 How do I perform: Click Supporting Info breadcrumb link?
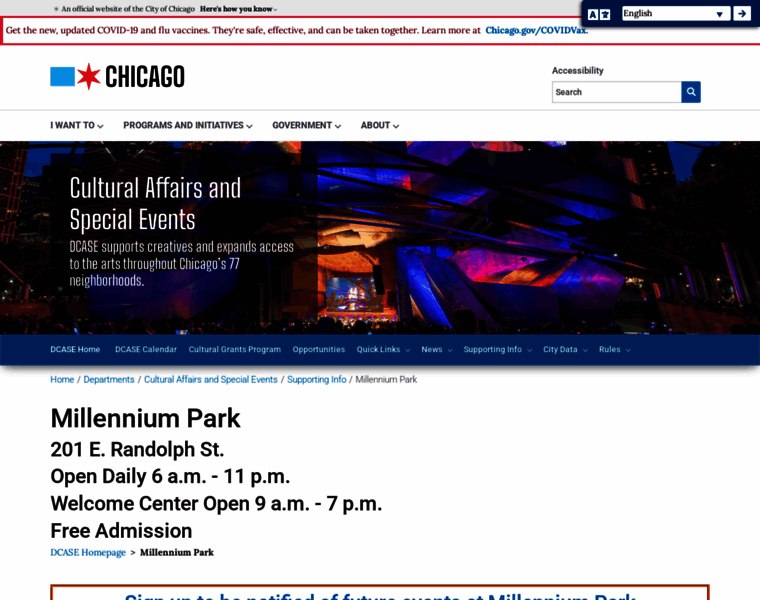coord(317,379)
